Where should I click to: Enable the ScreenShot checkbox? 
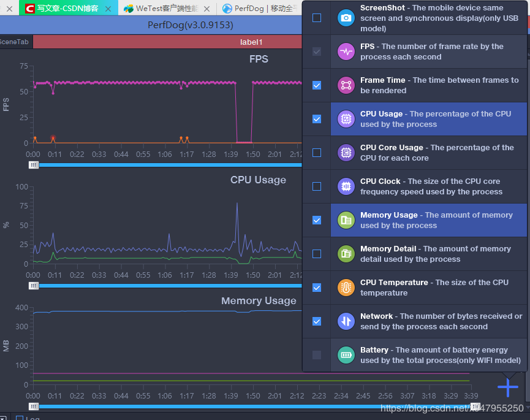click(317, 18)
